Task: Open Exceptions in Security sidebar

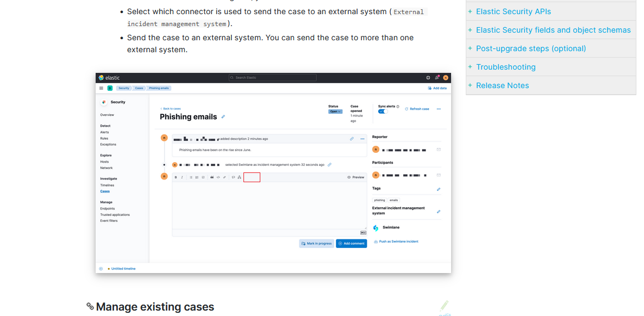Action: [x=108, y=145]
